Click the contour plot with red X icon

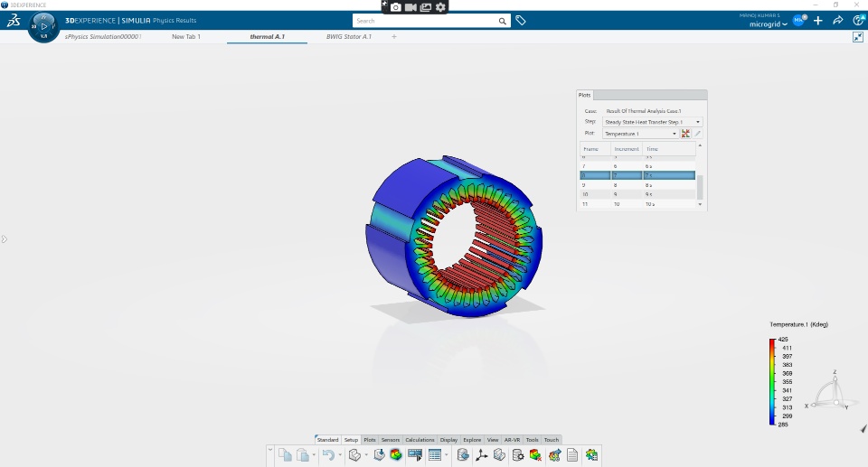click(535, 455)
